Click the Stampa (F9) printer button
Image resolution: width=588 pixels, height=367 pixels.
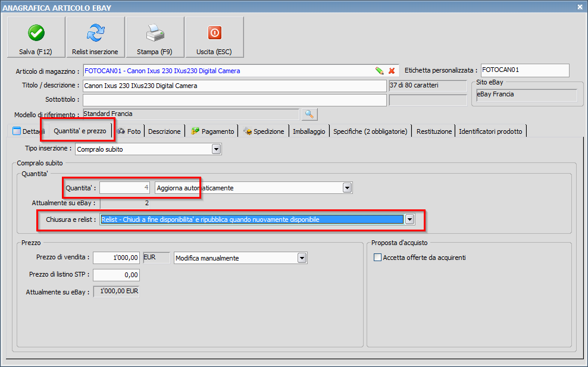155,37
